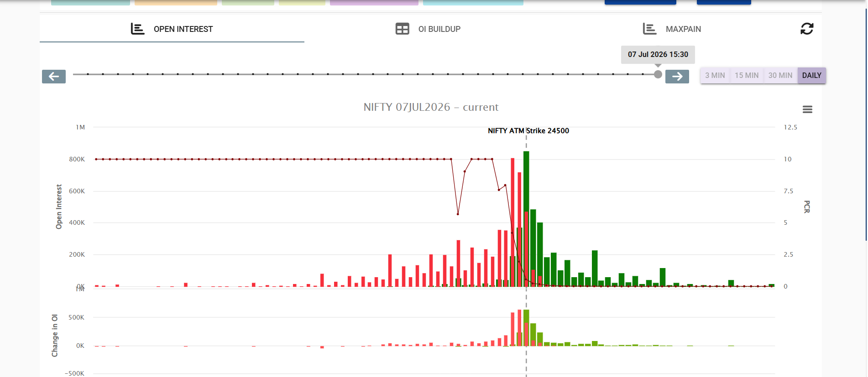Click the PCR axis title

[807, 207]
